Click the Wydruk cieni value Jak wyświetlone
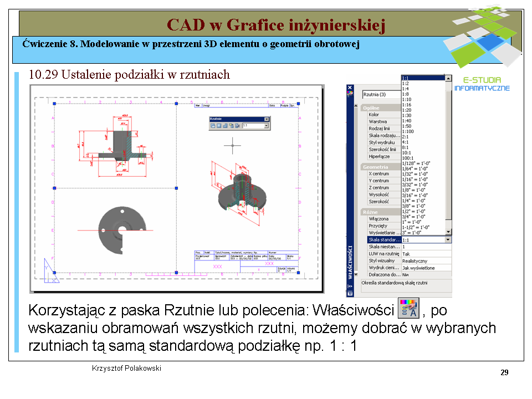Image resolution: width=532 pixels, height=399 pixels. point(427,268)
